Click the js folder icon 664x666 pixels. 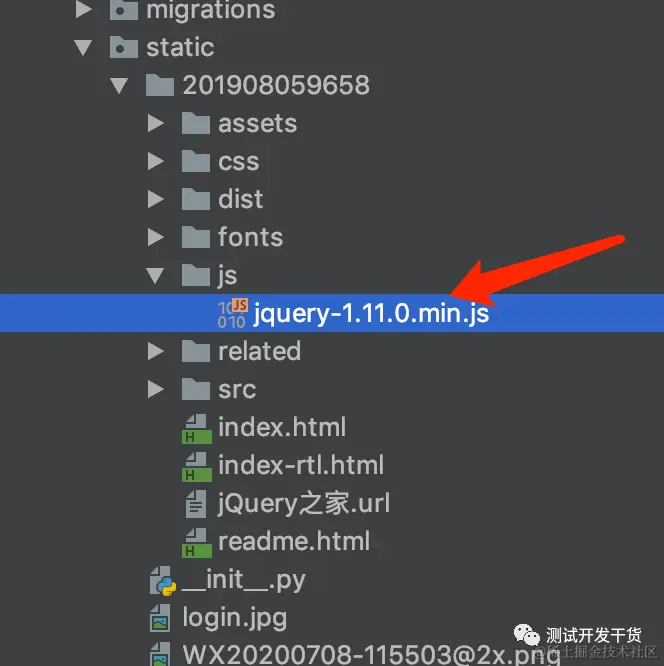pyautogui.click(x=196, y=275)
